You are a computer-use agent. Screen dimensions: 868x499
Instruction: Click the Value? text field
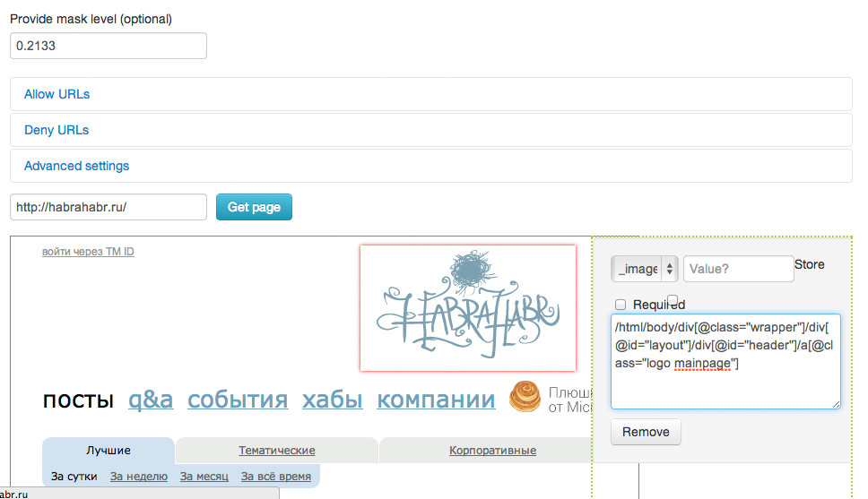coord(739,269)
